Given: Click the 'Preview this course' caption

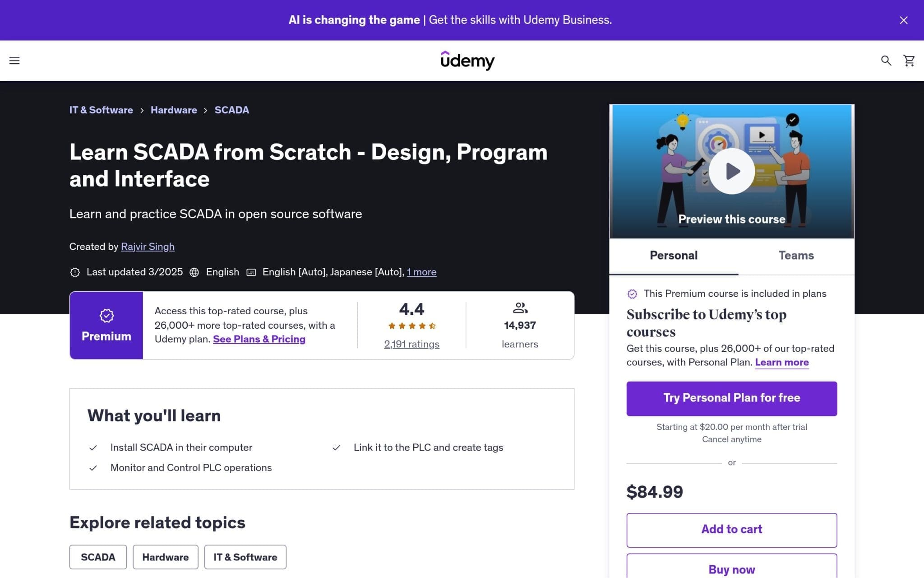Looking at the screenshot, I should [x=732, y=219].
